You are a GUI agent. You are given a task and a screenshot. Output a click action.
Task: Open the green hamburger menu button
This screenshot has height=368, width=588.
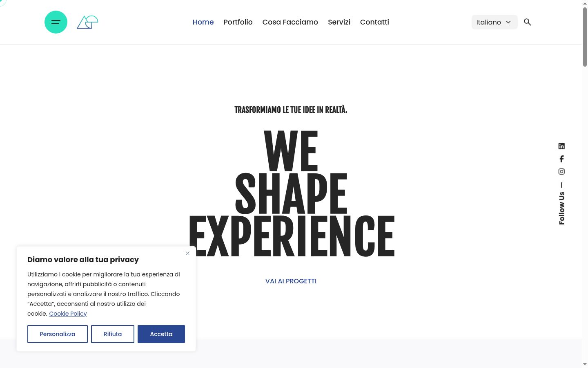56,22
